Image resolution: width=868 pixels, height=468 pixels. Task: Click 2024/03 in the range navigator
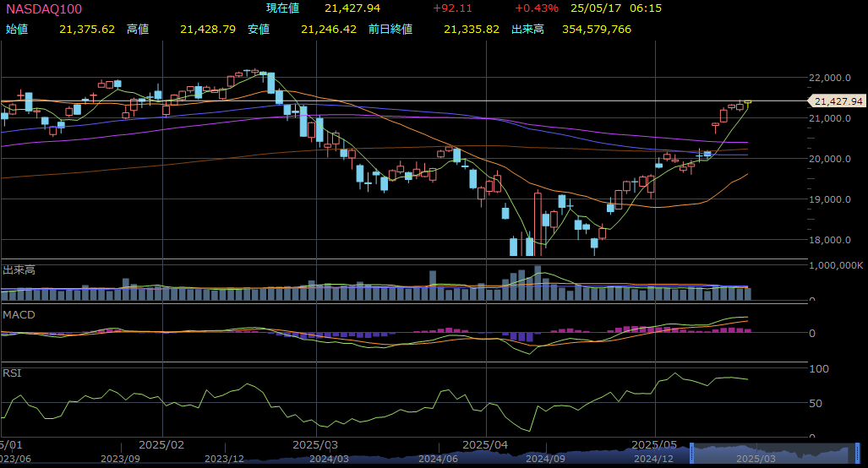(x=329, y=459)
